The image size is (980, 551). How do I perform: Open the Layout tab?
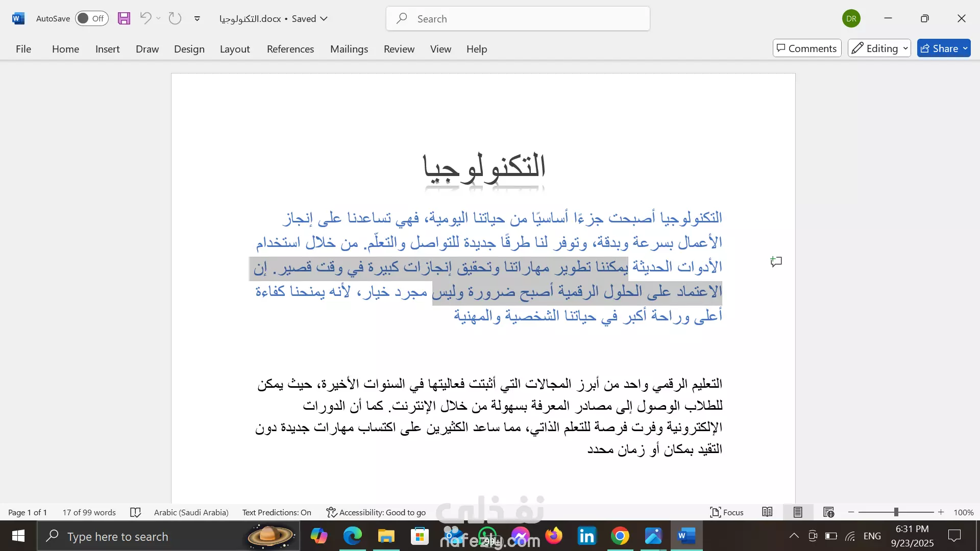click(x=235, y=49)
